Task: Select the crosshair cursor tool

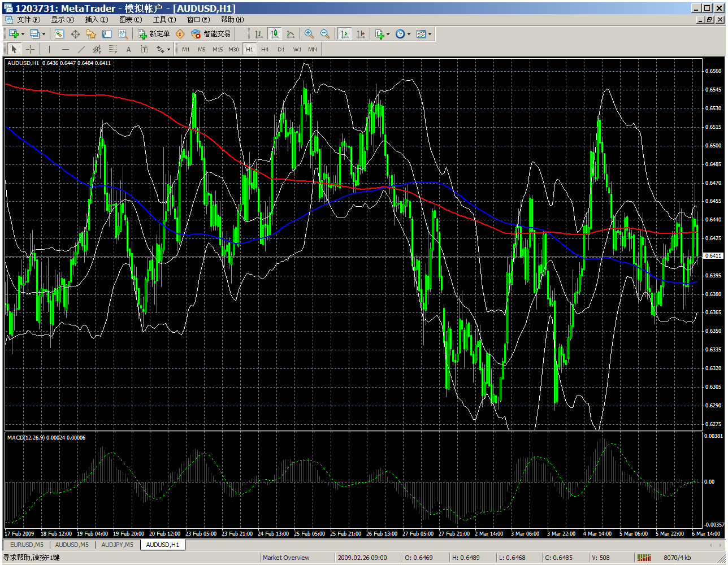Action: click(30, 49)
